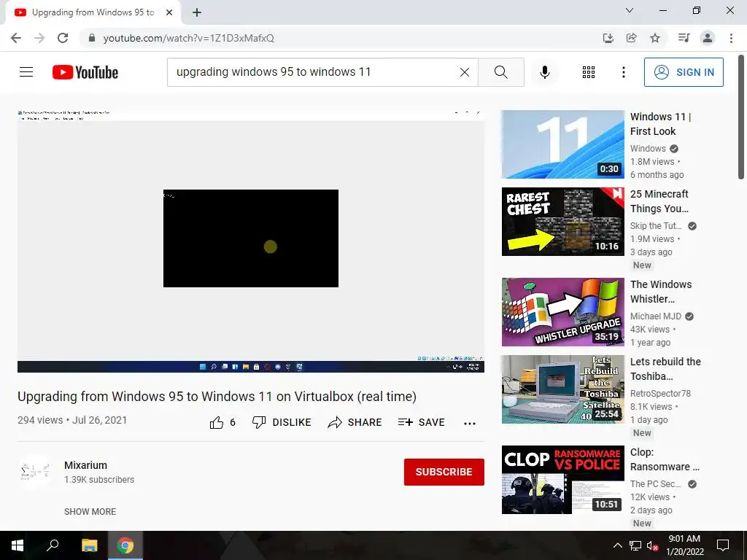Open YouTube apps grid
The height and width of the screenshot is (560, 747).
pos(589,72)
